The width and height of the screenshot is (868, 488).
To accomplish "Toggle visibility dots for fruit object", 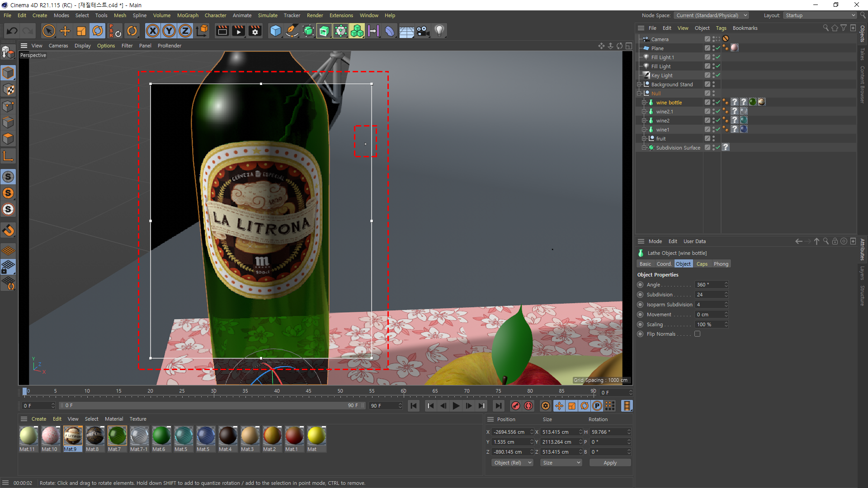I will [713, 138].
